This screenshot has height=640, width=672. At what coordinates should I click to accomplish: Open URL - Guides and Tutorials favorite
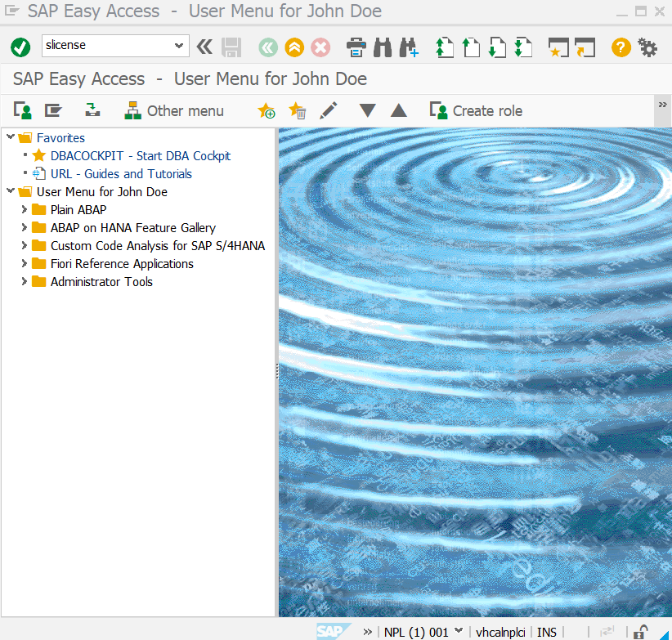tap(121, 174)
